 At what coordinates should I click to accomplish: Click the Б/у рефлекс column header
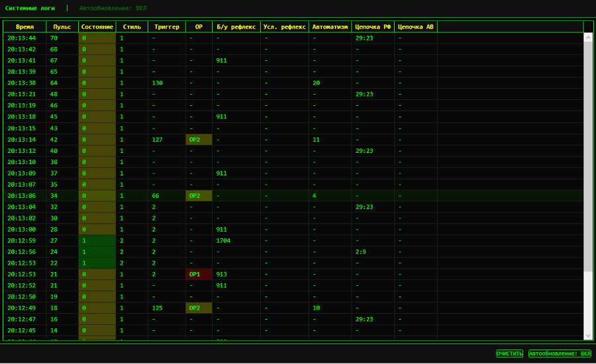coord(236,26)
